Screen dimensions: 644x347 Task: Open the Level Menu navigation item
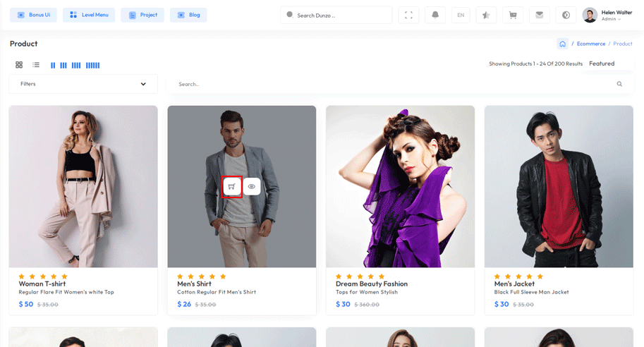(x=89, y=15)
